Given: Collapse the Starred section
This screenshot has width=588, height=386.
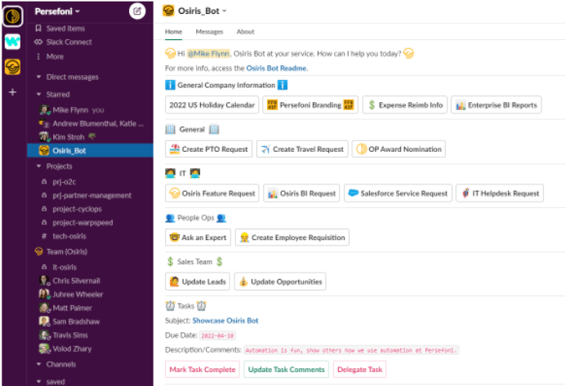Looking at the screenshot, I should pos(38,95).
